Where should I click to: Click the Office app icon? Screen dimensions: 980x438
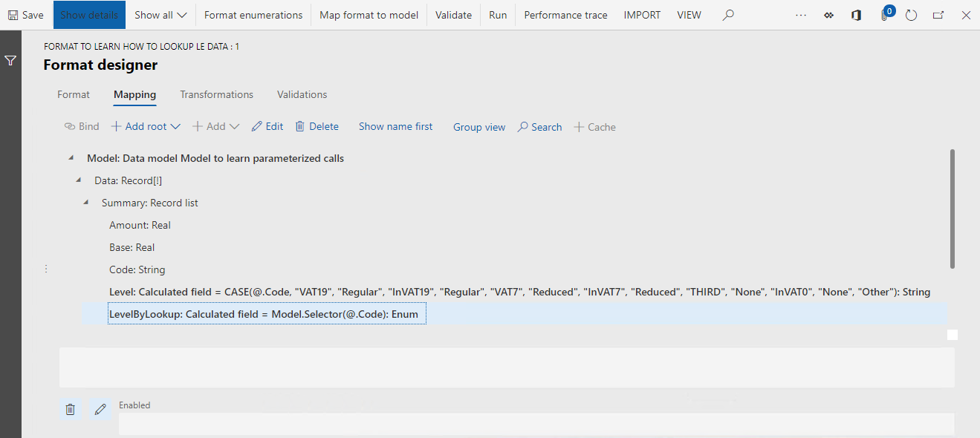coord(856,15)
